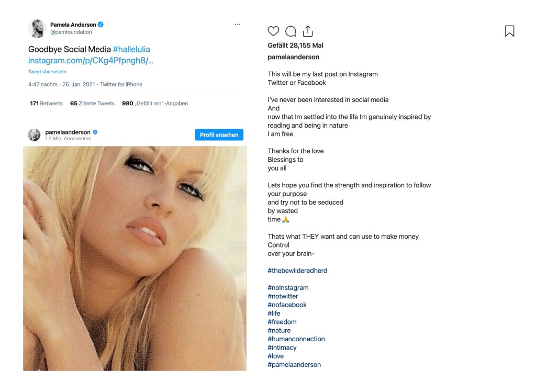
Task: Click the small Instagram profile avatar
Action: click(x=34, y=135)
